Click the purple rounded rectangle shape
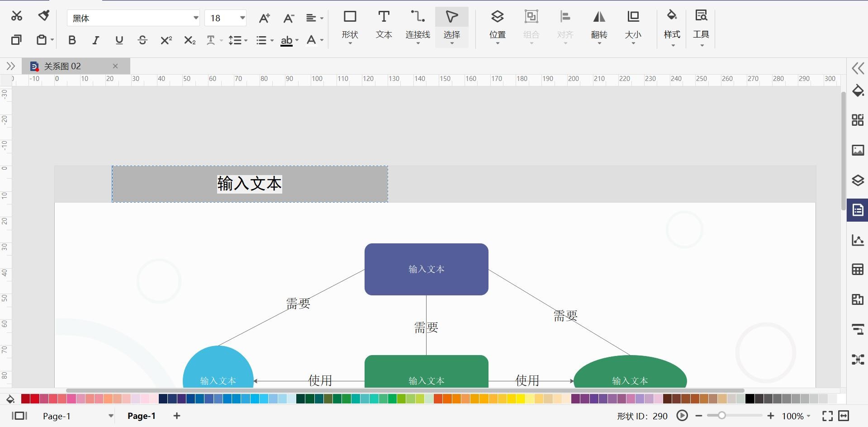The image size is (868, 427). point(426,270)
